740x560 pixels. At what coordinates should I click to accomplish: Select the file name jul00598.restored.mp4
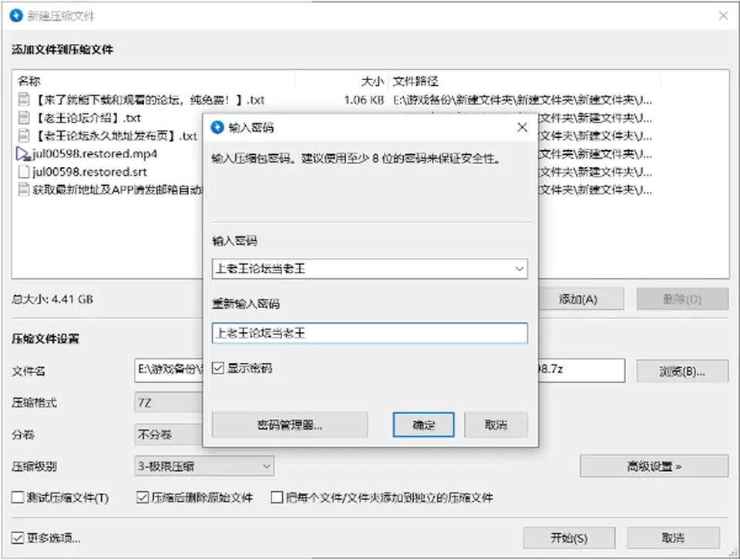click(95, 154)
